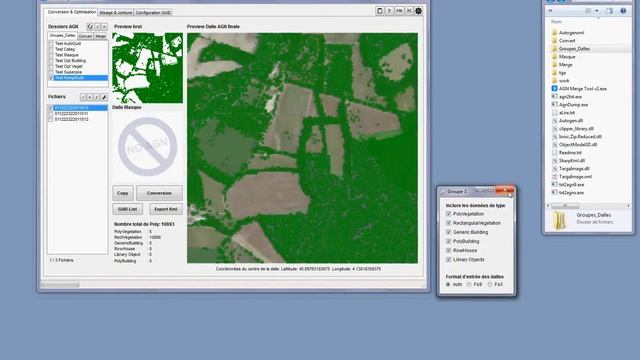640x360 pixels.
Task: Check the Test Masque folder checkbox
Action: [51, 55]
